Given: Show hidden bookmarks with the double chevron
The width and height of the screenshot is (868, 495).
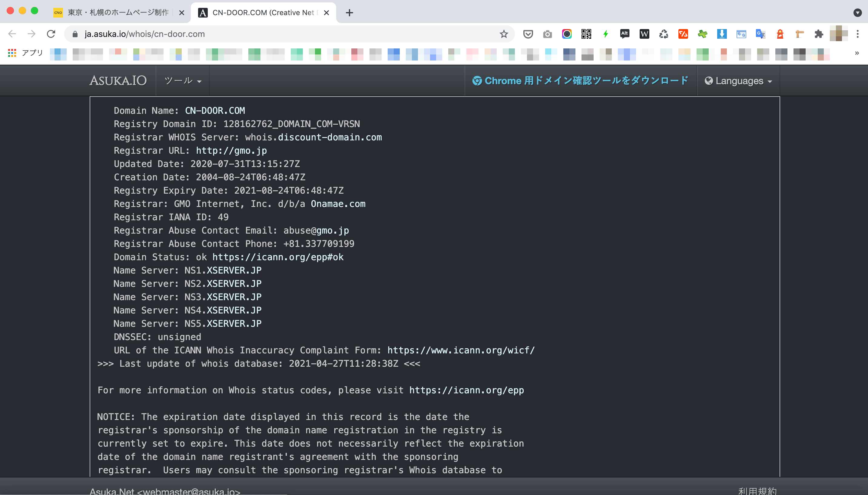Looking at the screenshot, I should click(857, 53).
